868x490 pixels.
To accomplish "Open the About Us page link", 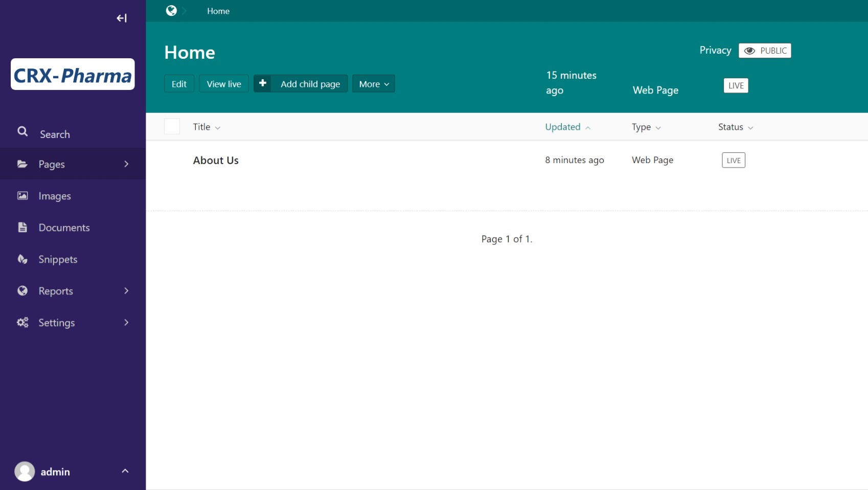I will [x=216, y=160].
